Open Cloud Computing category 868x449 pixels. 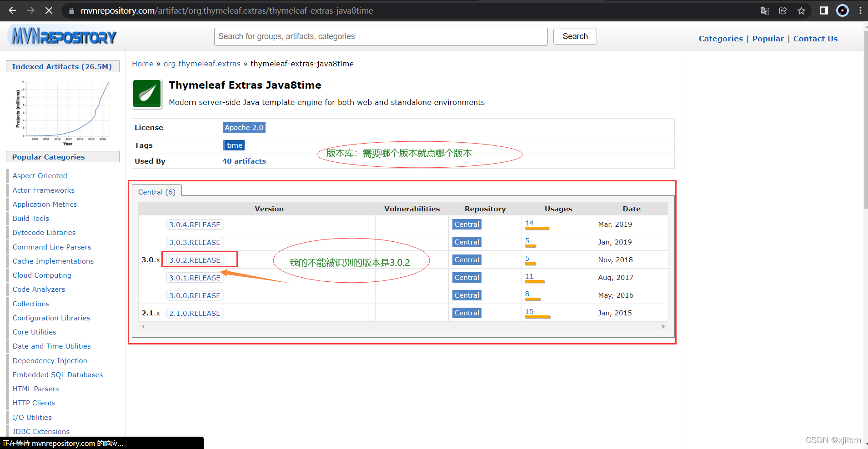(x=42, y=275)
